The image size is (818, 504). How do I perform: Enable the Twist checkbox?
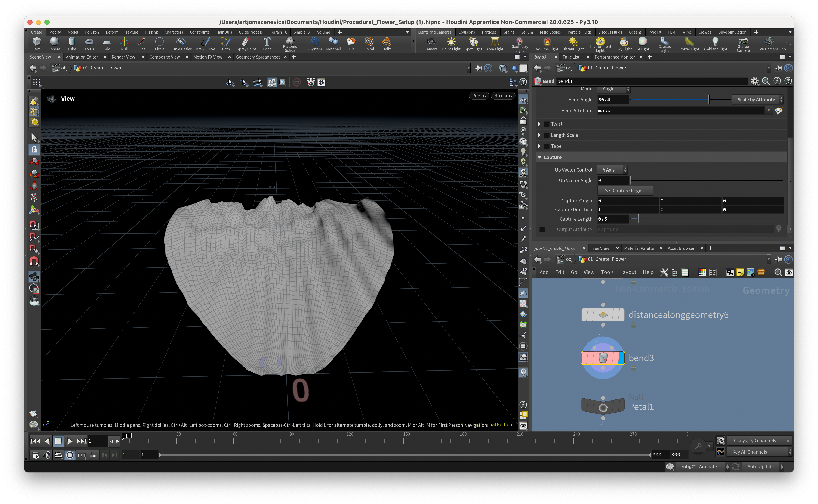pyautogui.click(x=547, y=124)
